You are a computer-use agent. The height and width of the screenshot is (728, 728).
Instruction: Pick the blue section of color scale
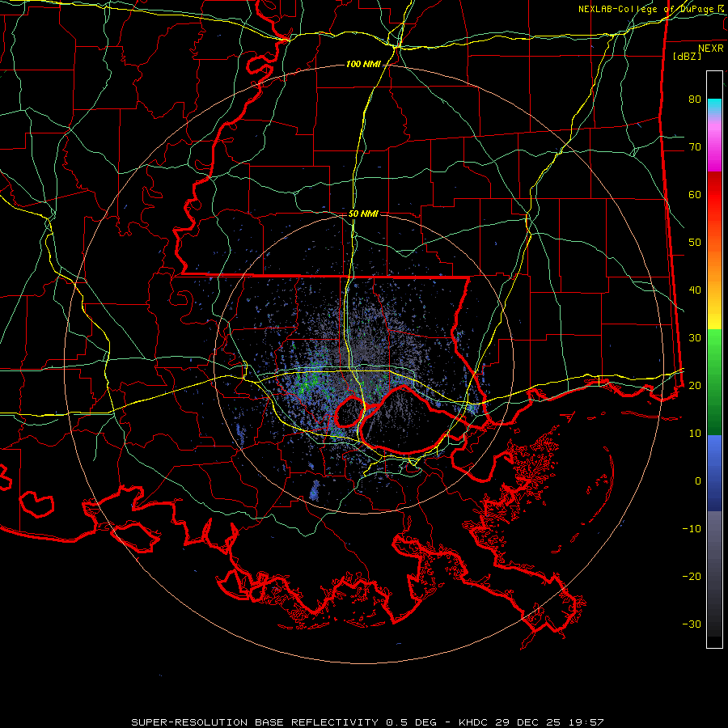coord(714,472)
